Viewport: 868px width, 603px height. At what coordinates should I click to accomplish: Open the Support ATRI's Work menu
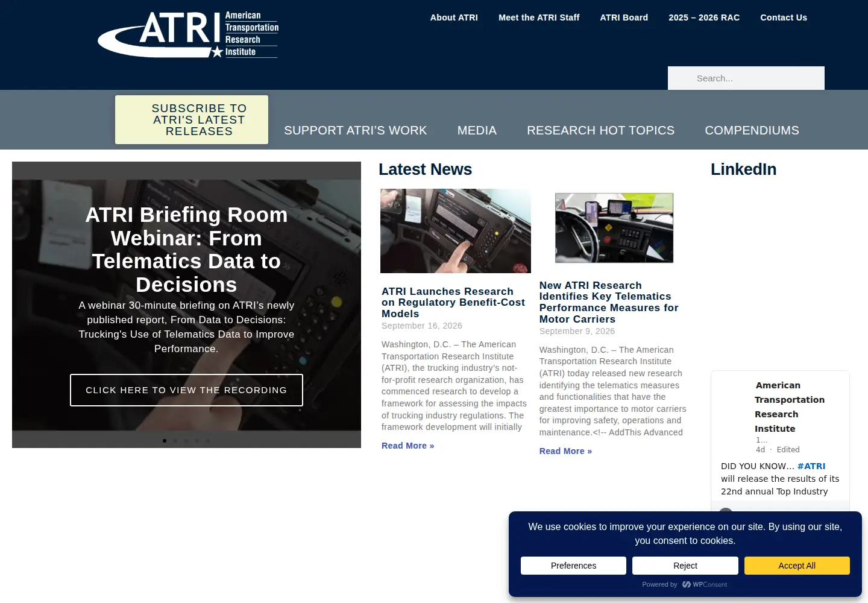coord(356,130)
